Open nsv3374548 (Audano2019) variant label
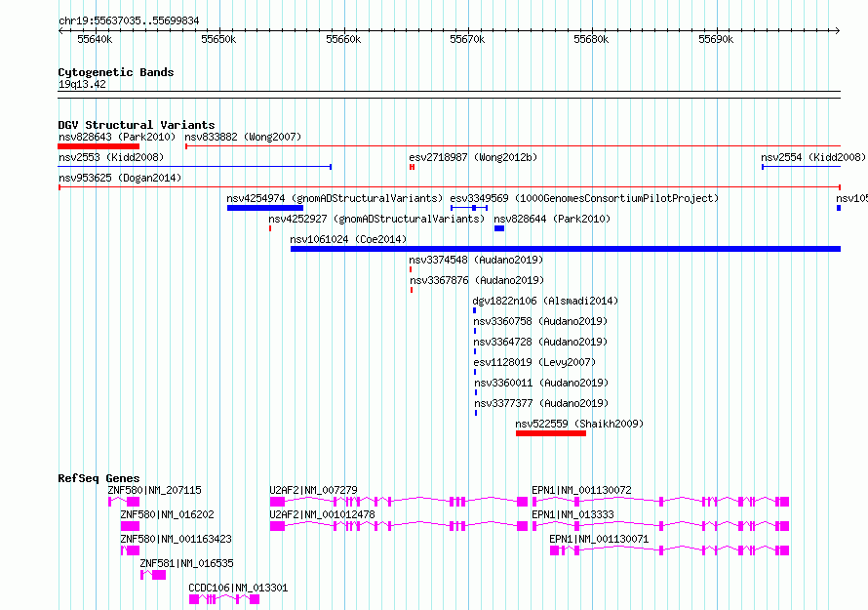This screenshot has width=868, height=610. (x=476, y=260)
